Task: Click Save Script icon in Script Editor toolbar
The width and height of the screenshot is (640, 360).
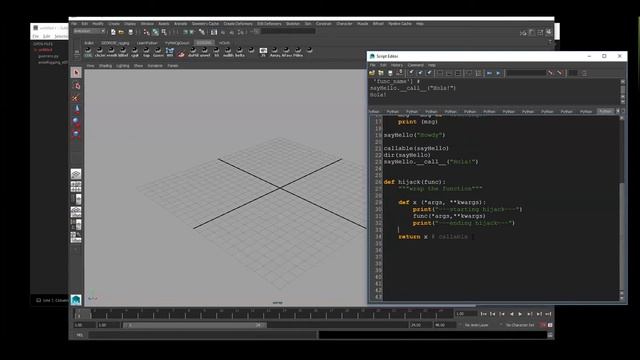Action: 390,73
